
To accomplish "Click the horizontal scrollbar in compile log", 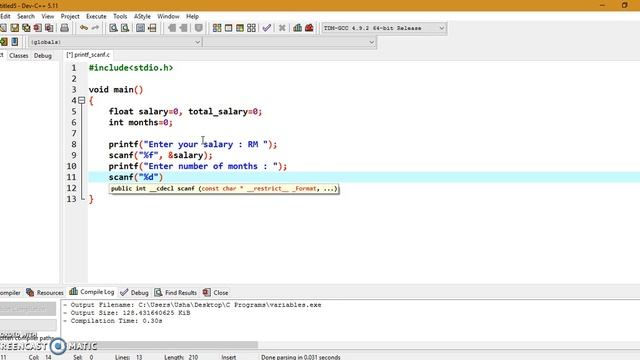I will click(159, 345).
